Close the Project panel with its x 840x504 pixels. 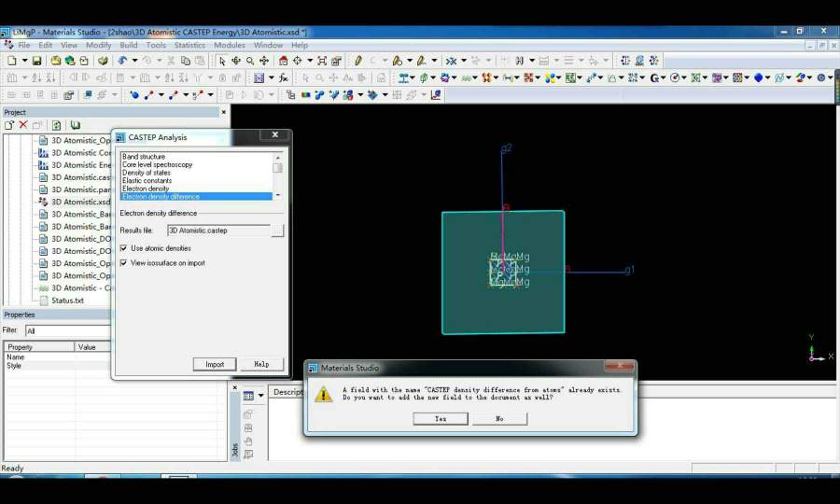[x=224, y=112]
